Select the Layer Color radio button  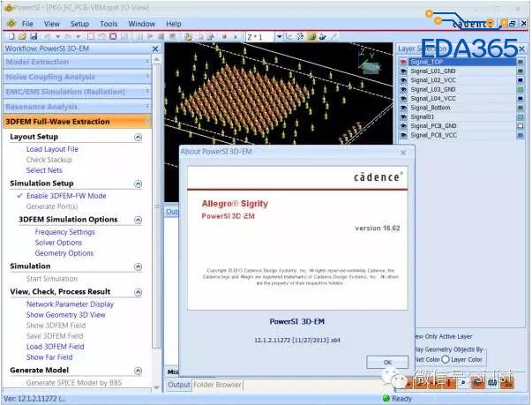click(446, 359)
